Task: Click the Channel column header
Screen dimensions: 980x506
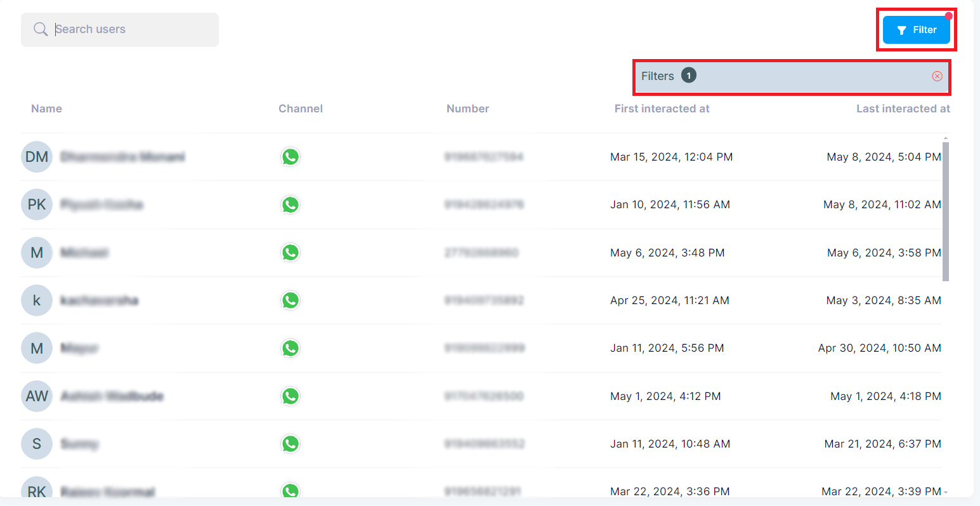Action: tap(301, 109)
